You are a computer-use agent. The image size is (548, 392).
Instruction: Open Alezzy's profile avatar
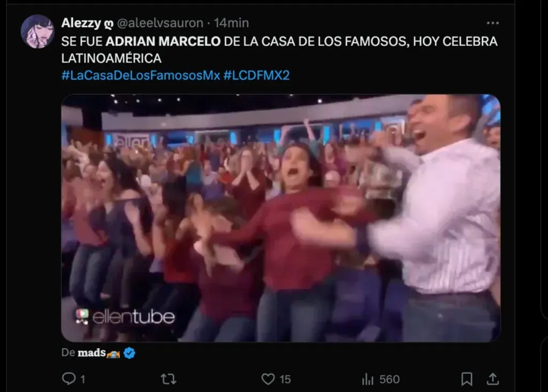[37, 32]
